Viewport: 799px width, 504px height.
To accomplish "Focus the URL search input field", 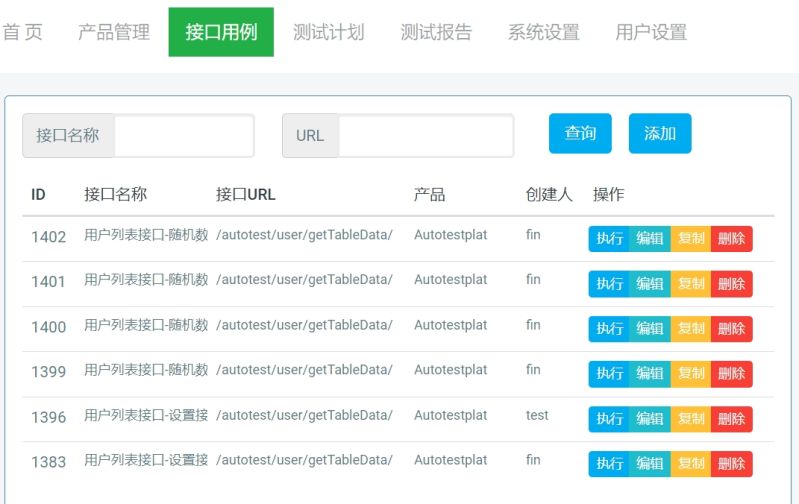I will point(426,136).
